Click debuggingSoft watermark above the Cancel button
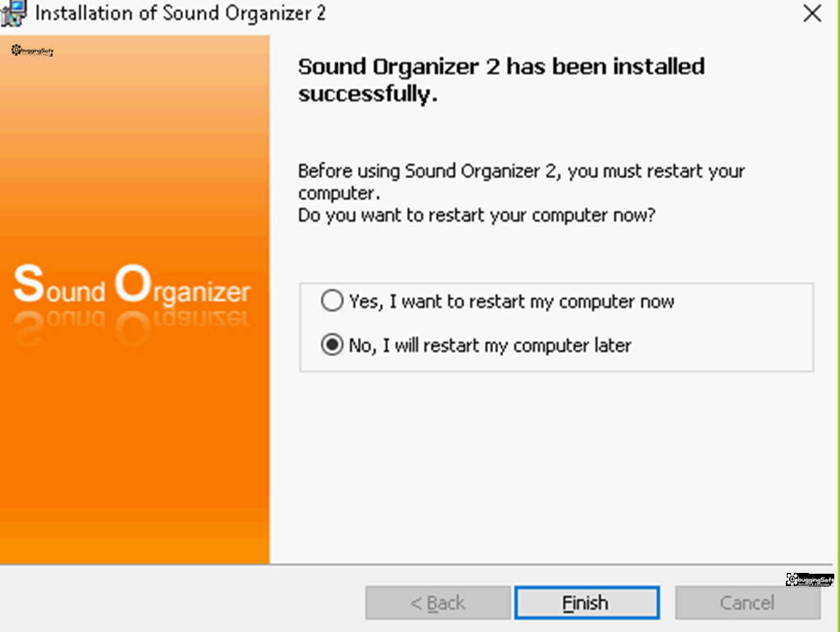 pyautogui.click(x=810, y=579)
